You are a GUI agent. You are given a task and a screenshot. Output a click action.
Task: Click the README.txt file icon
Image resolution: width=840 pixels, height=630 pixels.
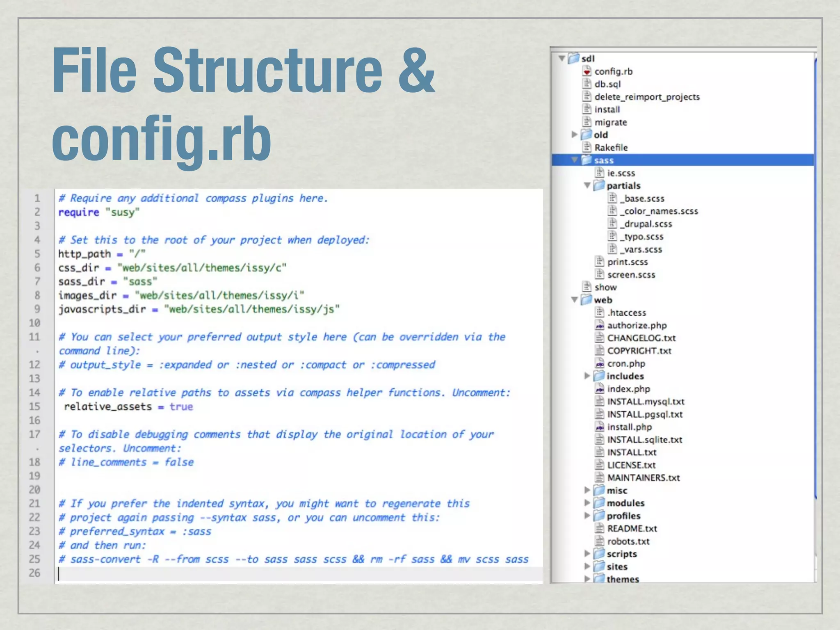[600, 528]
